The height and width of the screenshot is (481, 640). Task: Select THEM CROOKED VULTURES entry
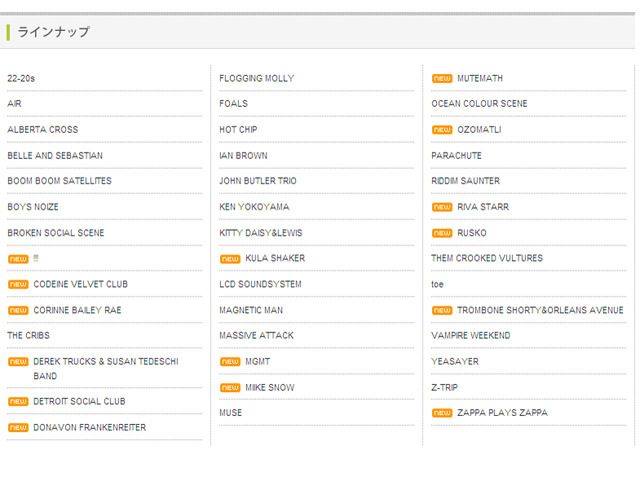[x=487, y=258]
